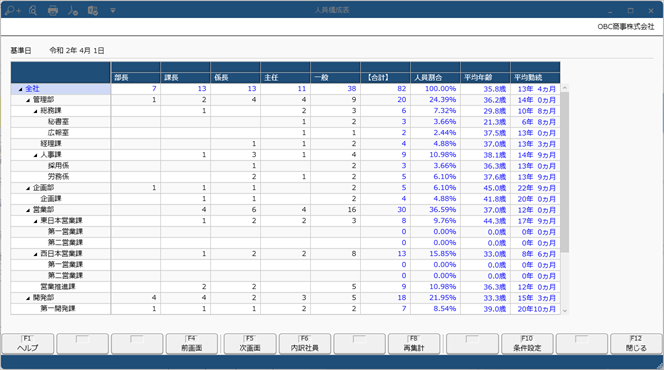Click the 部長 column header
The image size is (664, 370).
136,77
